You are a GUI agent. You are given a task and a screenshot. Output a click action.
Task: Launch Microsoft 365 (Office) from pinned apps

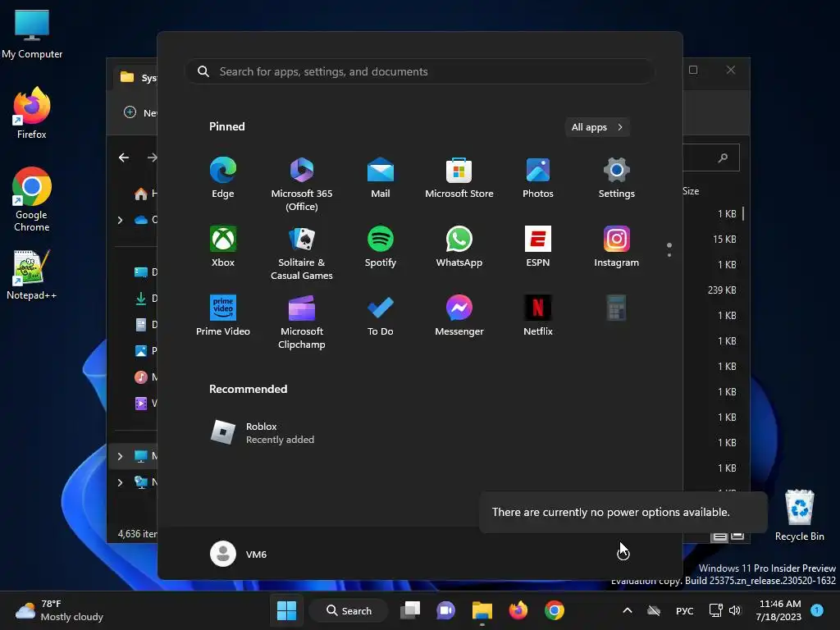click(302, 185)
